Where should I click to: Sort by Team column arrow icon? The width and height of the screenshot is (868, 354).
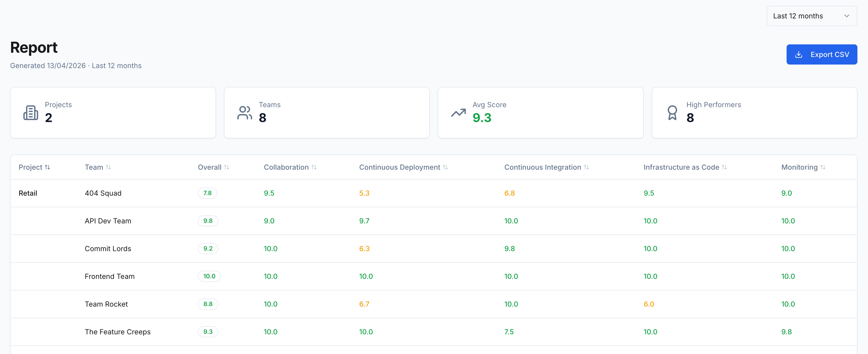click(108, 167)
